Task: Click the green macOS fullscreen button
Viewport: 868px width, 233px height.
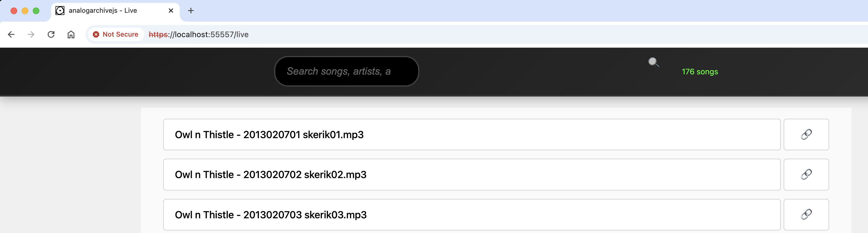Action: (36, 11)
